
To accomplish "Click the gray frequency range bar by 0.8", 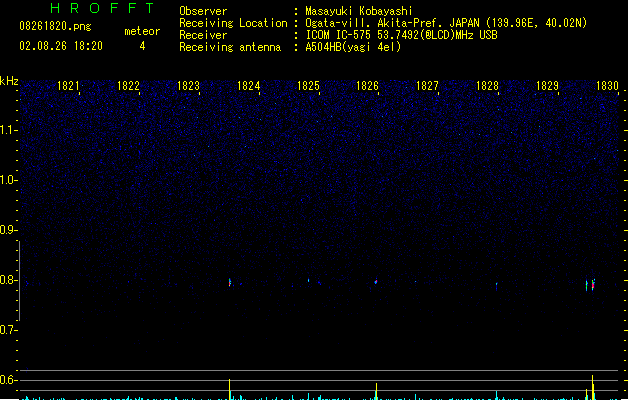I will [x=19, y=280].
